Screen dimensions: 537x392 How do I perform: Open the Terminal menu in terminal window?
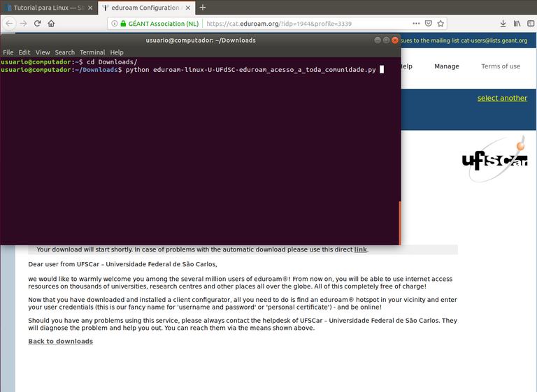coord(92,52)
